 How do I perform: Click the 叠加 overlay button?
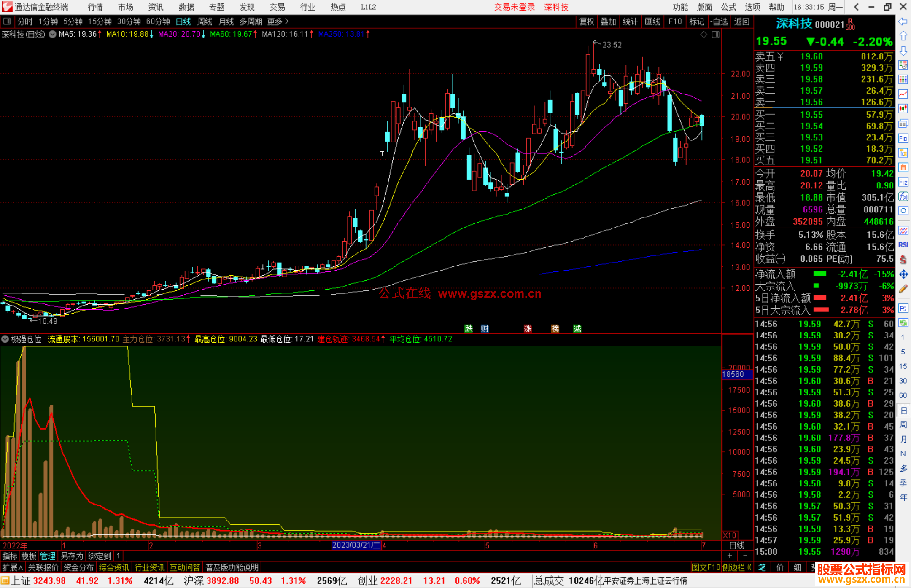[x=608, y=21]
